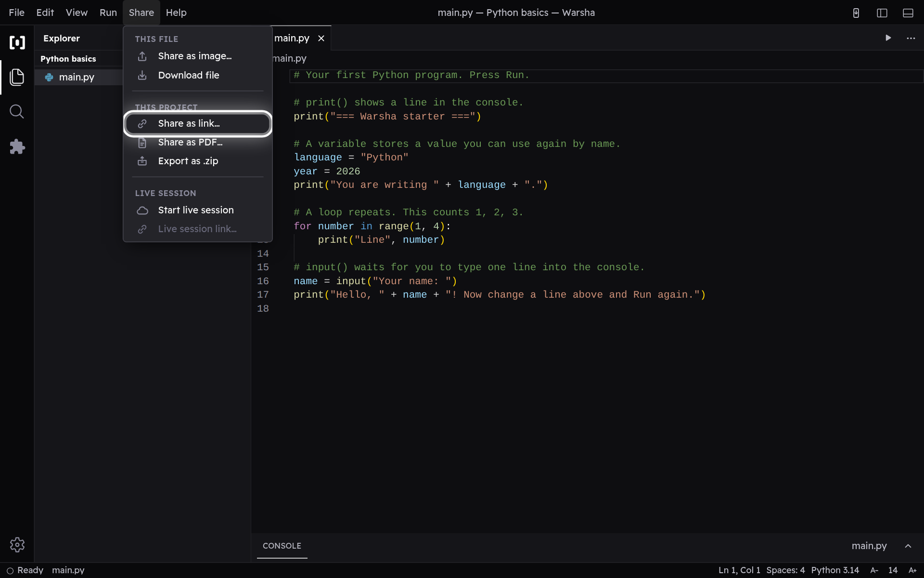The image size is (924, 578).
Task: Click the 'name = input' code line
Action: tap(375, 281)
